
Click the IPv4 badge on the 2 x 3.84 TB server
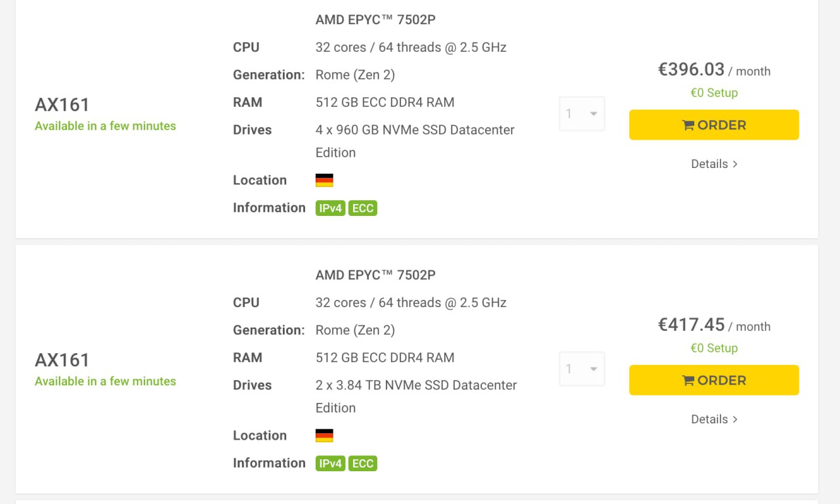click(330, 463)
